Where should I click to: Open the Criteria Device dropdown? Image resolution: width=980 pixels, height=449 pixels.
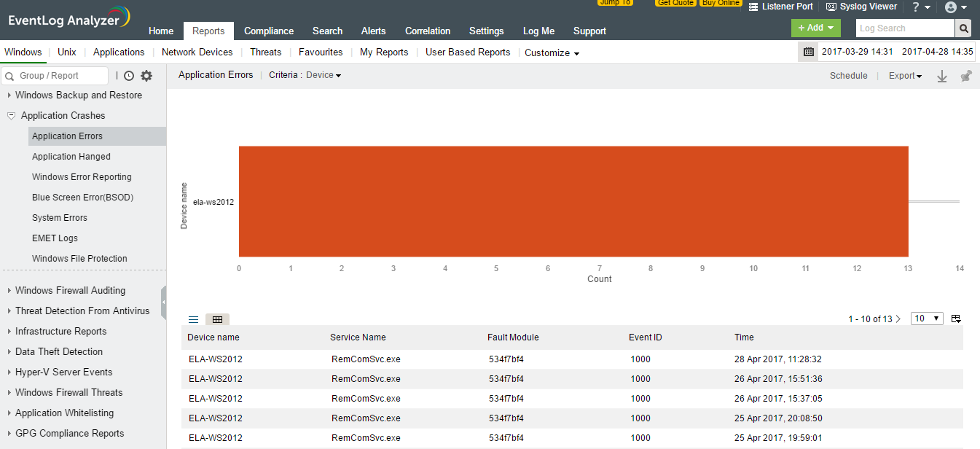pyautogui.click(x=323, y=75)
